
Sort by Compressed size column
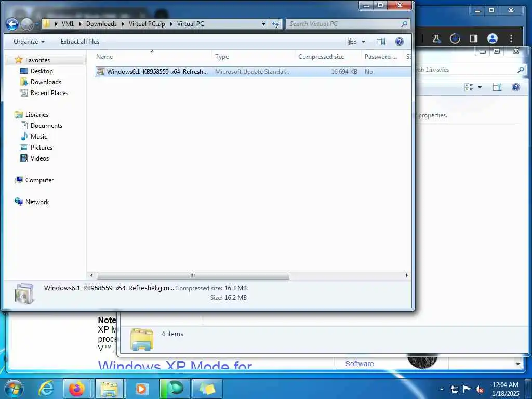[321, 57]
